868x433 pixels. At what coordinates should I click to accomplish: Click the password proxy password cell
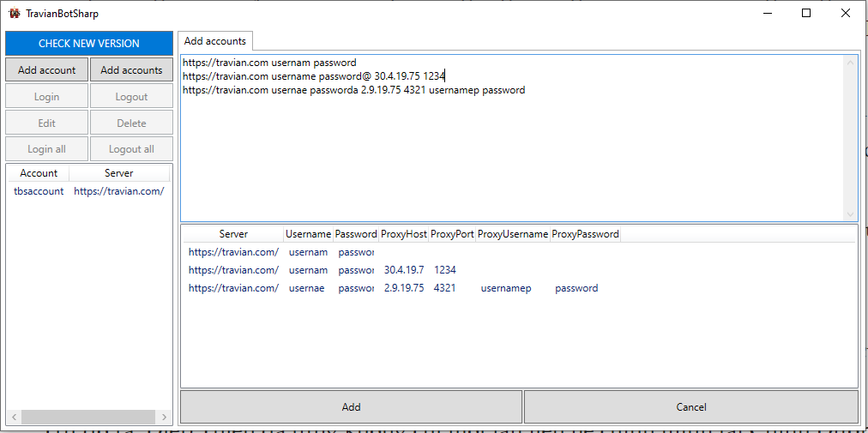(x=576, y=288)
